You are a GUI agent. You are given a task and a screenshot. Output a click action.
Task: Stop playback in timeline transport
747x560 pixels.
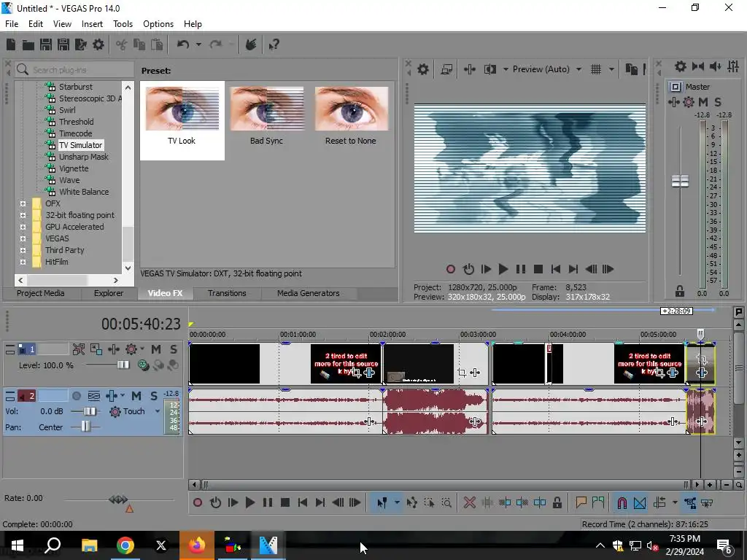[x=285, y=503]
